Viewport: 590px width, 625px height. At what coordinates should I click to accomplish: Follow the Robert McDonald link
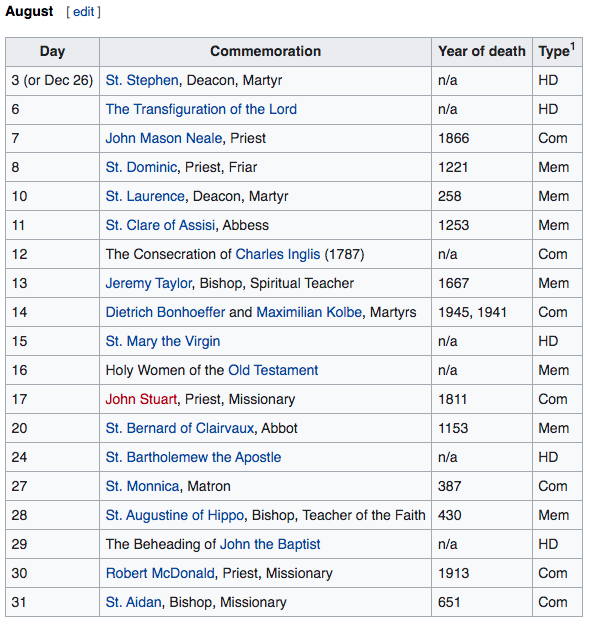point(160,574)
